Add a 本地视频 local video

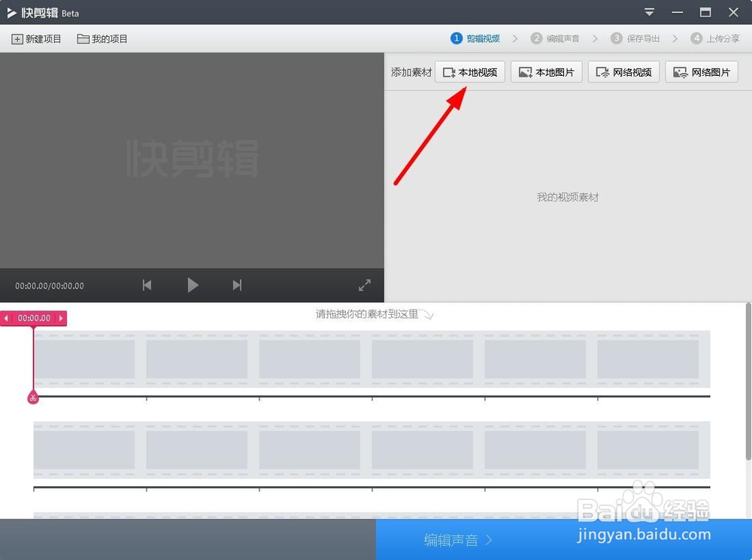click(469, 72)
